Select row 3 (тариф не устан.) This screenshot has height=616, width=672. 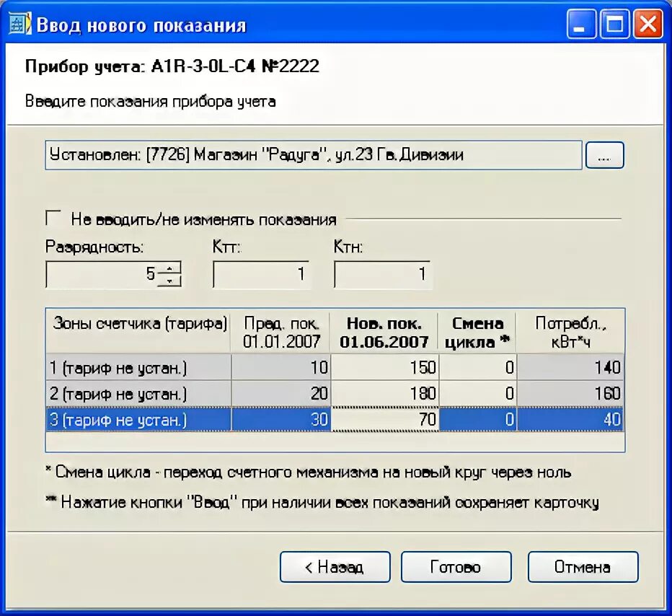[138, 419]
